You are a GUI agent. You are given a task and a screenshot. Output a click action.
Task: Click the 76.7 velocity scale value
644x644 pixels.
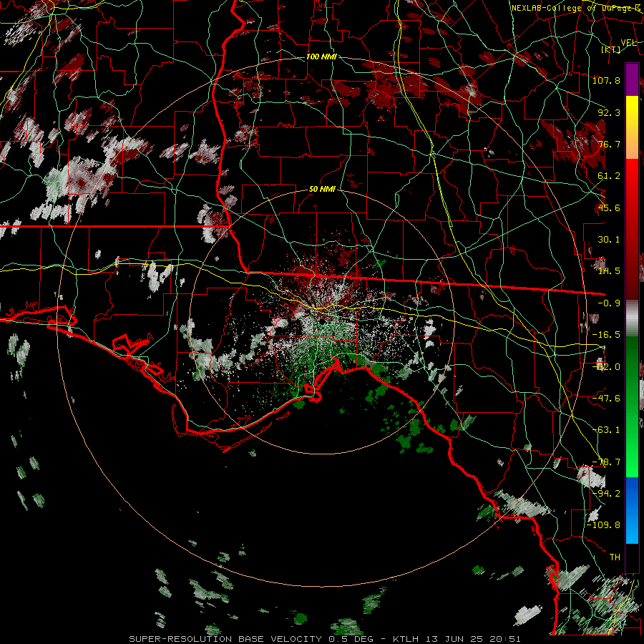(609, 144)
